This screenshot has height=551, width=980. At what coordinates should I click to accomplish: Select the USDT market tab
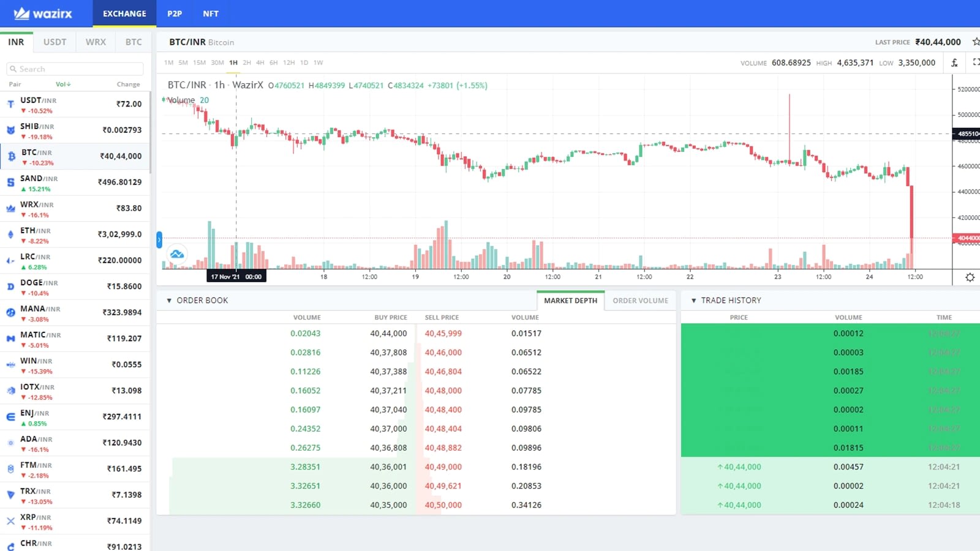pyautogui.click(x=55, y=42)
